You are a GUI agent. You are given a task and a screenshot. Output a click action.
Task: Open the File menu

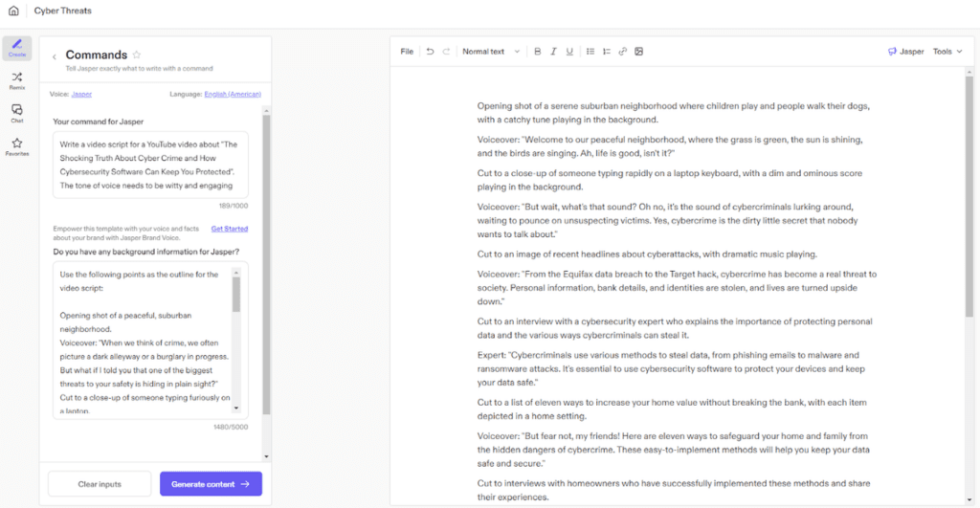pos(407,52)
